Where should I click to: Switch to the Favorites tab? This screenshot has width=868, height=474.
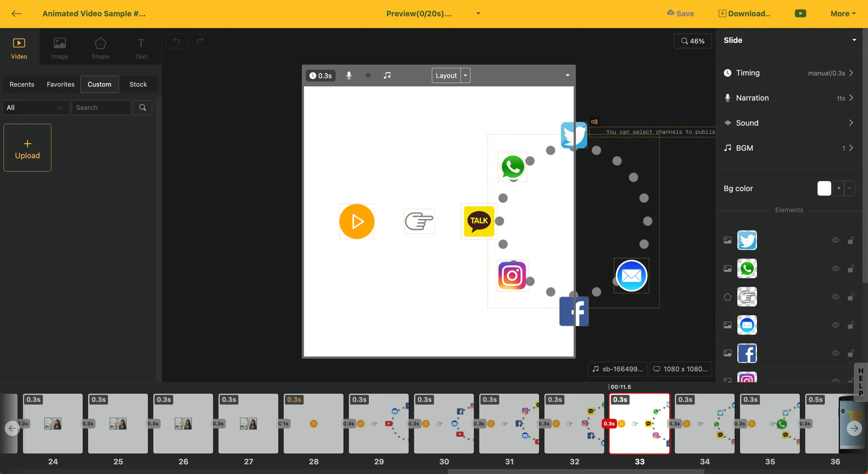(x=61, y=84)
